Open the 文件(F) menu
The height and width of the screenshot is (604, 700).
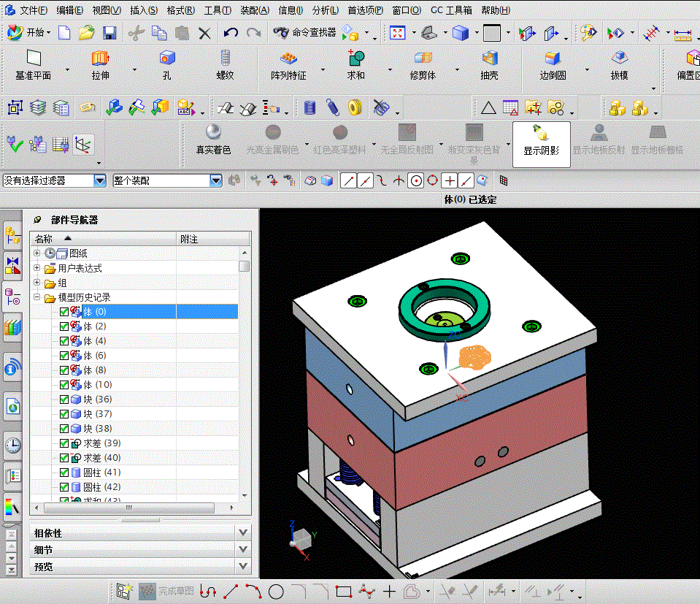(34, 9)
